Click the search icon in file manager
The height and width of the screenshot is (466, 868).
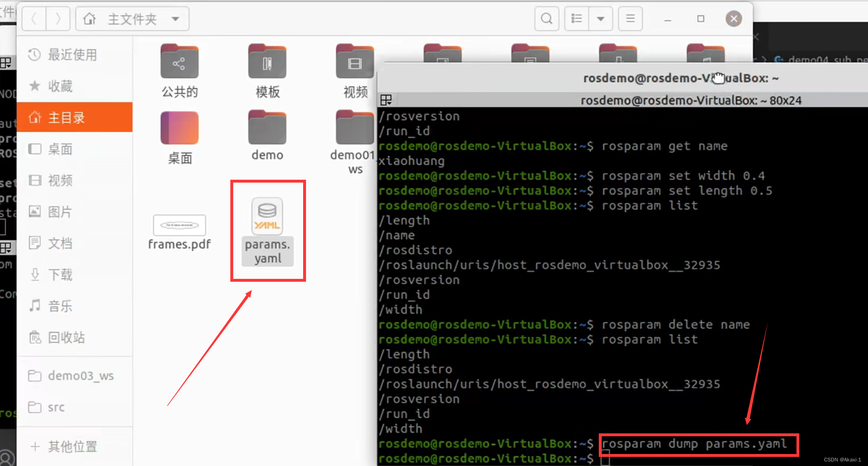[547, 19]
